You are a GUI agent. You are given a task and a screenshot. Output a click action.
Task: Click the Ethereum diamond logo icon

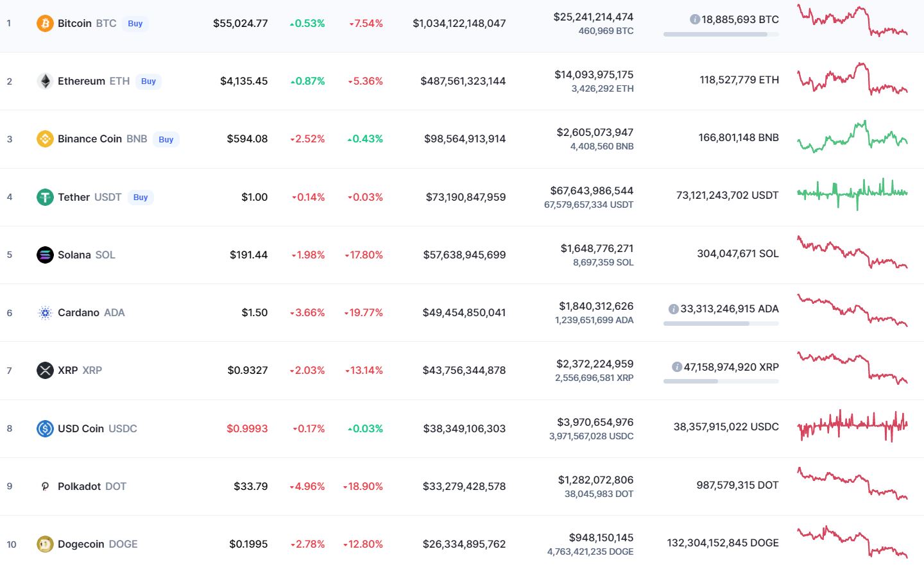tap(45, 81)
